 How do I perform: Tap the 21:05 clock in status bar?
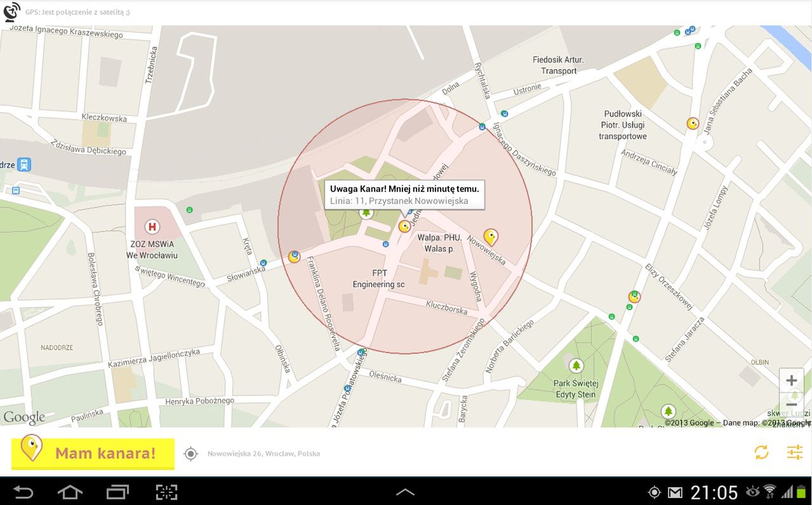click(714, 492)
